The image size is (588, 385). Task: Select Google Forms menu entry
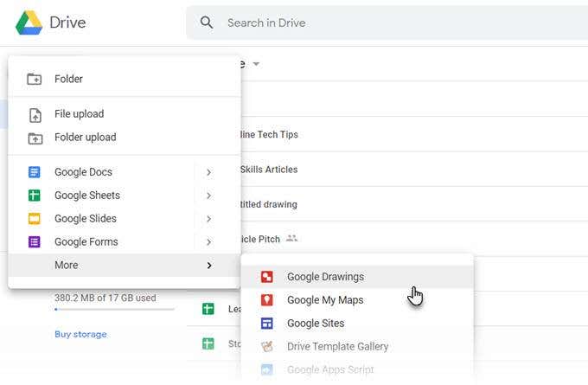coord(125,242)
